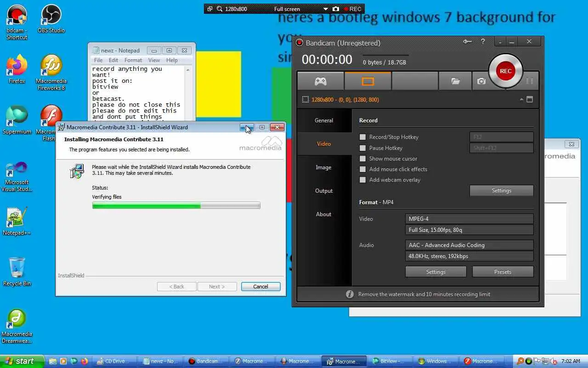
Task: Click the Recycle Bin desktop icon
Action: tap(17, 272)
